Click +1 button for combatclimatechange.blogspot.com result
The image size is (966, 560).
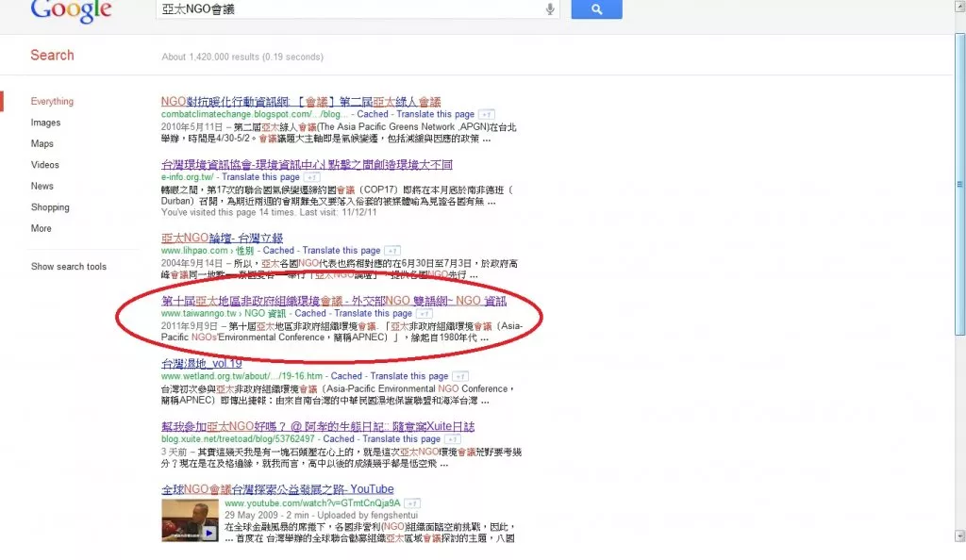click(x=487, y=114)
